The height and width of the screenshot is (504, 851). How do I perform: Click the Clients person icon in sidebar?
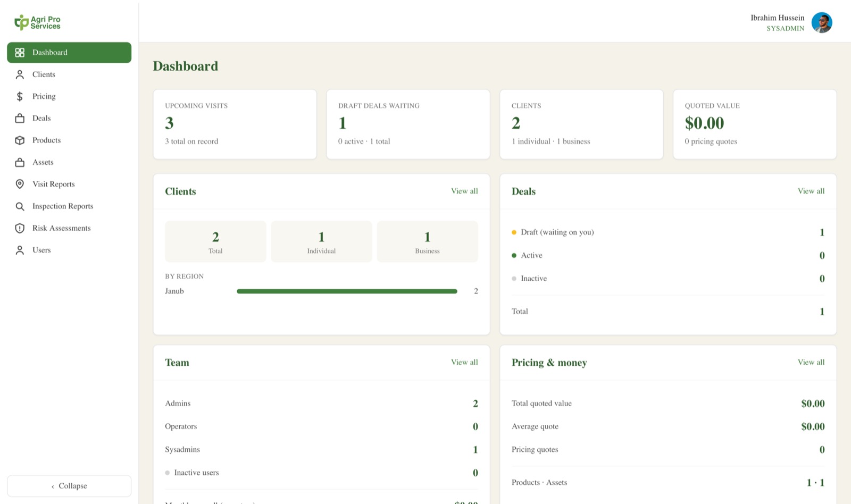point(20,74)
